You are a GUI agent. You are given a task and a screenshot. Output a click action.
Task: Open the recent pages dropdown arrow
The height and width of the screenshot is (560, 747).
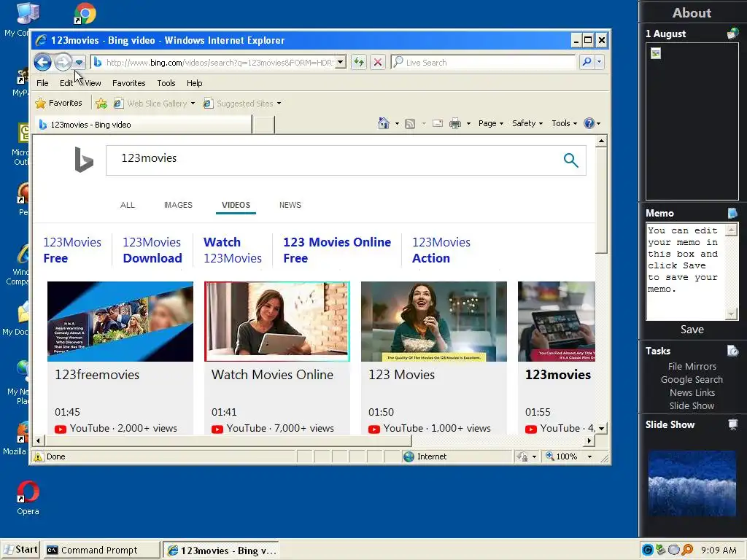(x=79, y=63)
